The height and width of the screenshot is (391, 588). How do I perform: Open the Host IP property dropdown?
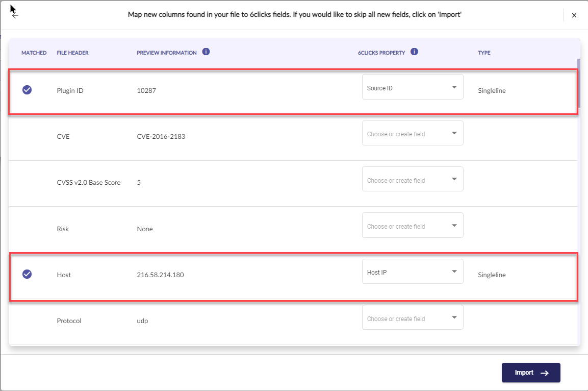pos(413,272)
